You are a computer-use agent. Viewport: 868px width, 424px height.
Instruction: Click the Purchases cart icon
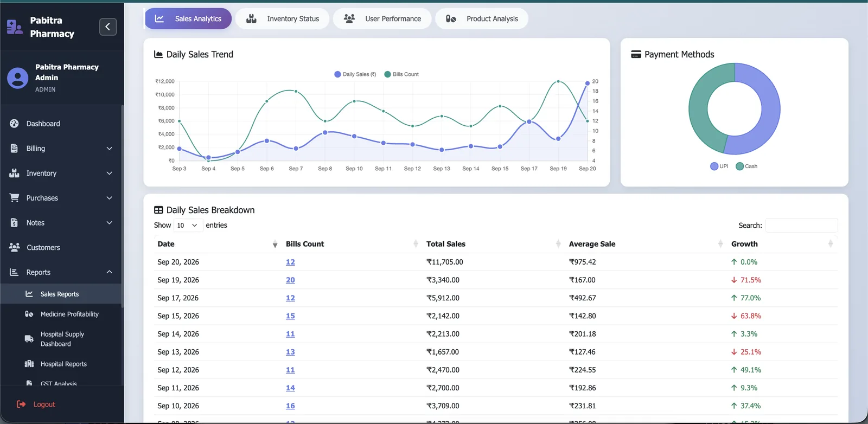tap(15, 198)
